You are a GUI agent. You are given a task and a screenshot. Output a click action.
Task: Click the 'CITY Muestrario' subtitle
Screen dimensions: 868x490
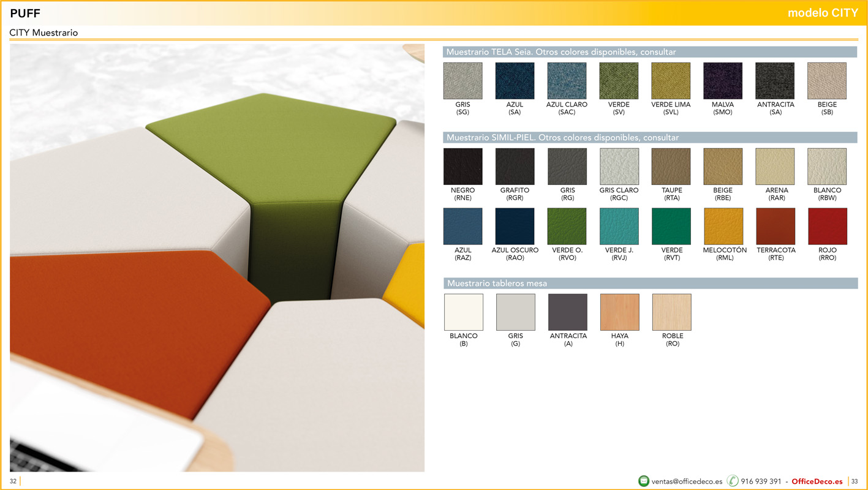click(43, 33)
